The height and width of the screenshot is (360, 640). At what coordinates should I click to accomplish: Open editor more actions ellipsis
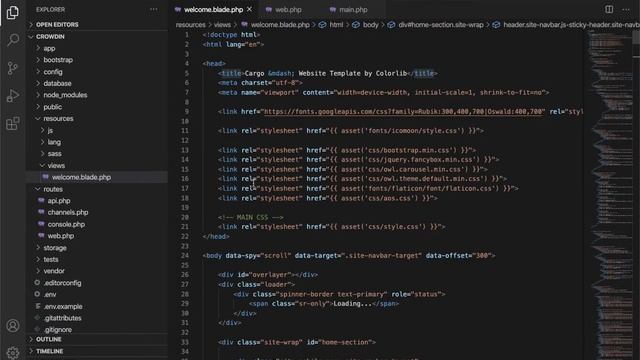626,9
